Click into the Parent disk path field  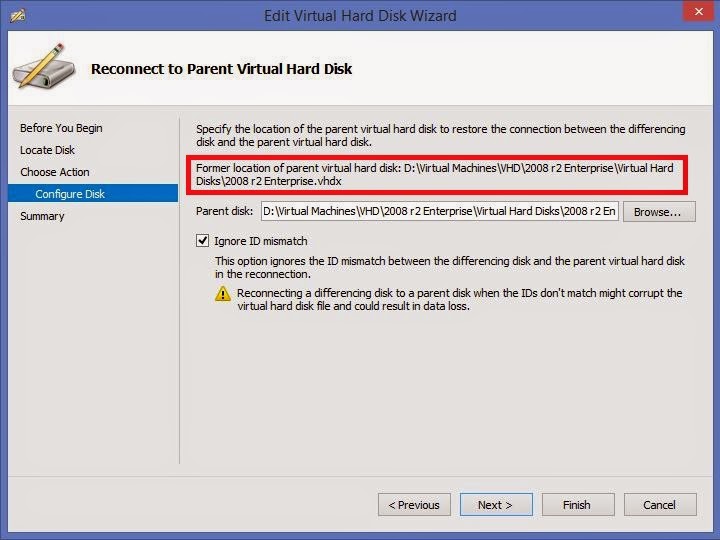[x=440, y=211]
